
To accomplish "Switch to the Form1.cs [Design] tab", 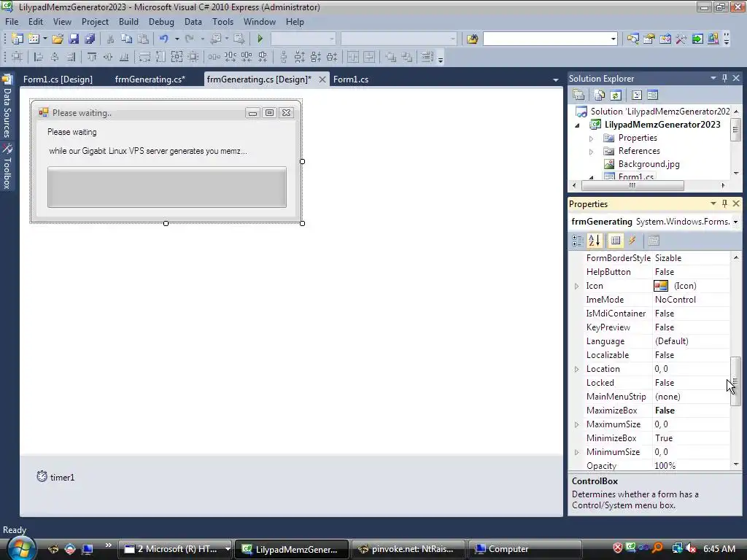I will (x=58, y=79).
